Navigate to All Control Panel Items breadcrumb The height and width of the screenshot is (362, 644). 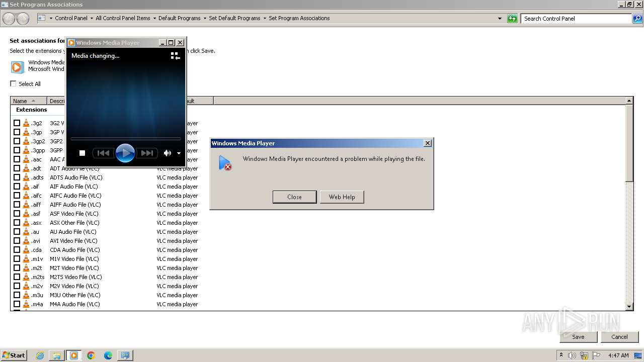[123, 18]
